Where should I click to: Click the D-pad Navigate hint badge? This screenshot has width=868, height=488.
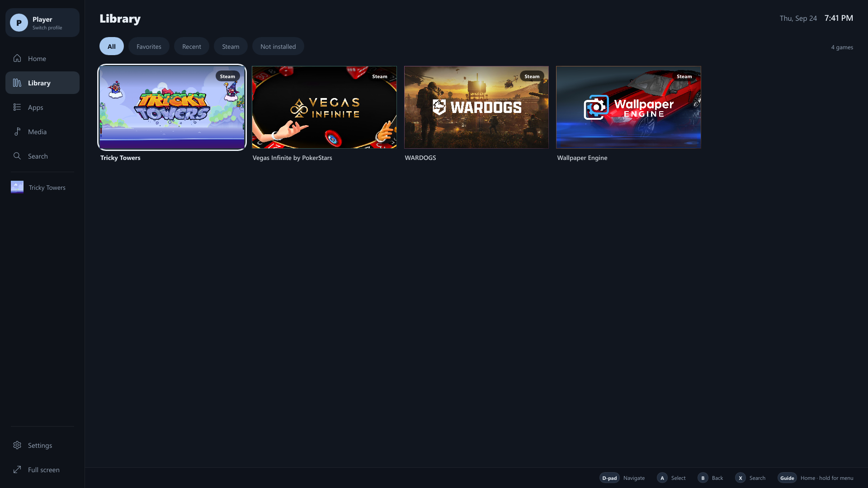click(x=609, y=478)
